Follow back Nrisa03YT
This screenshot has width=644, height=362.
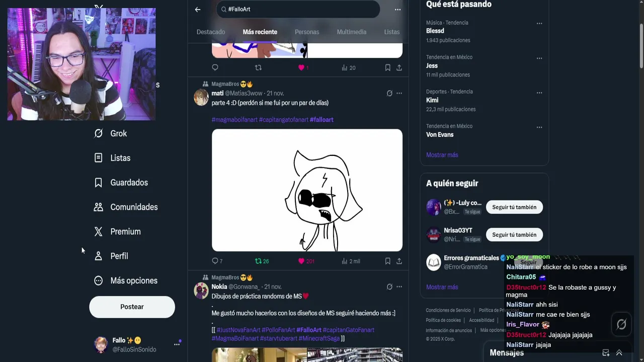point(514,235)
